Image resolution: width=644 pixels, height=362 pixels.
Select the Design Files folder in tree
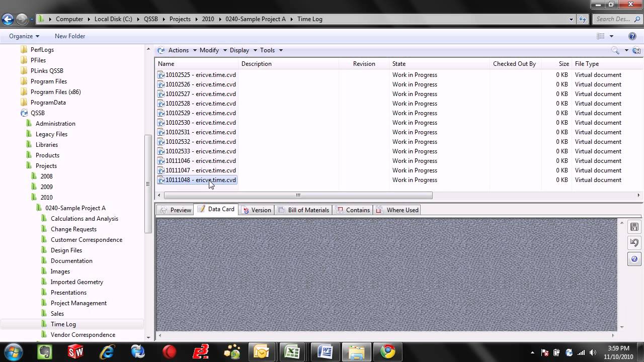click(x=66, y=250)
